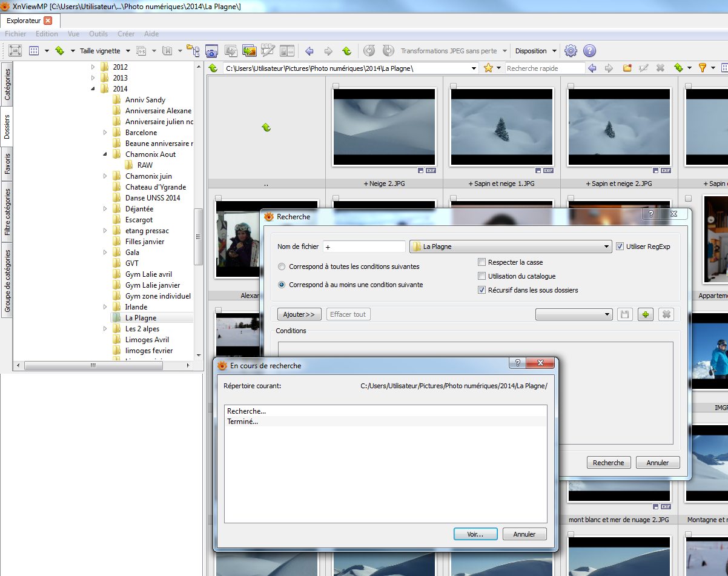Click the new folder icon beside quick search
Viewport: 728px width, 576px height.
point(627,68)
